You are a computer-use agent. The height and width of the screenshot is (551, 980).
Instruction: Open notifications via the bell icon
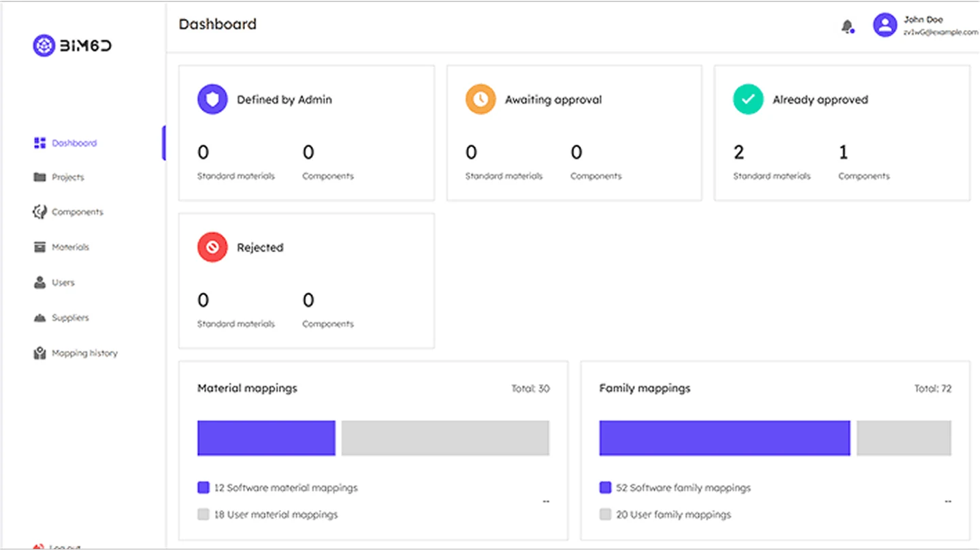(847, 27)
